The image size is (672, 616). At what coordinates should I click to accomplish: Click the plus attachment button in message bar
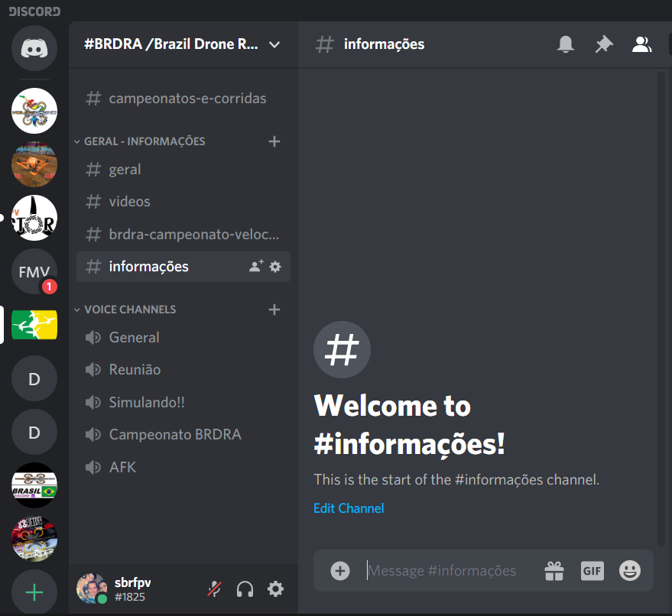point(340,570)
